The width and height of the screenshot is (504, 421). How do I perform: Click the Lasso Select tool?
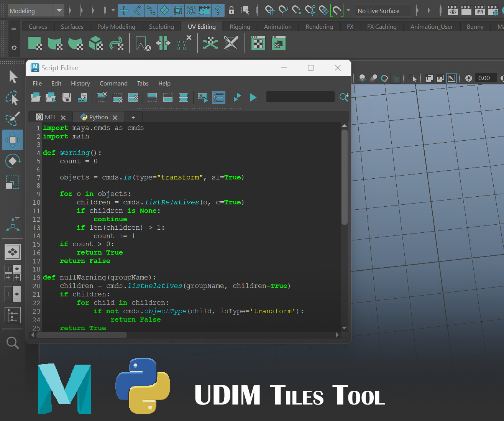click(x=13, y=98)
